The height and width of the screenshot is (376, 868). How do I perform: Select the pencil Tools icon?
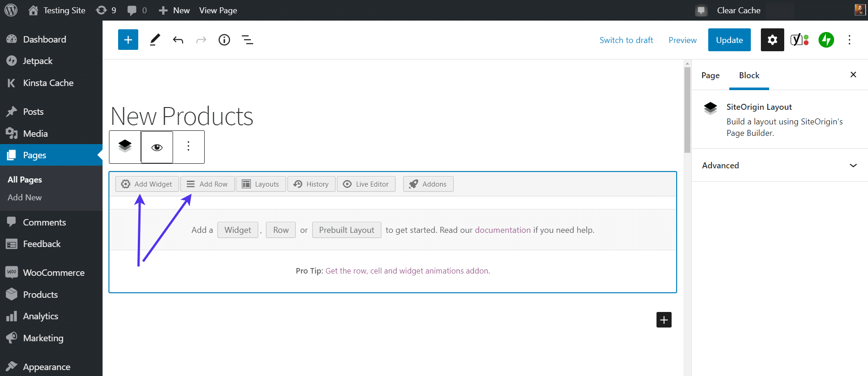point(155,40)
